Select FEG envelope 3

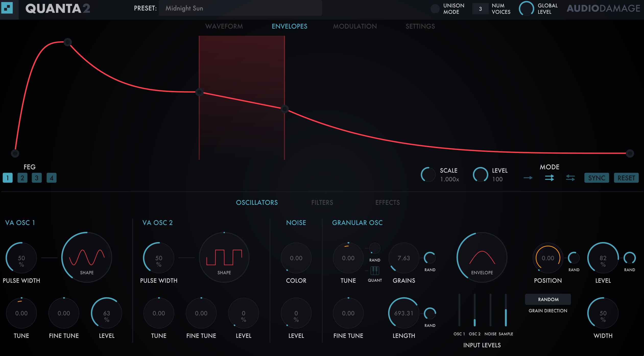(x=37, y=178)
